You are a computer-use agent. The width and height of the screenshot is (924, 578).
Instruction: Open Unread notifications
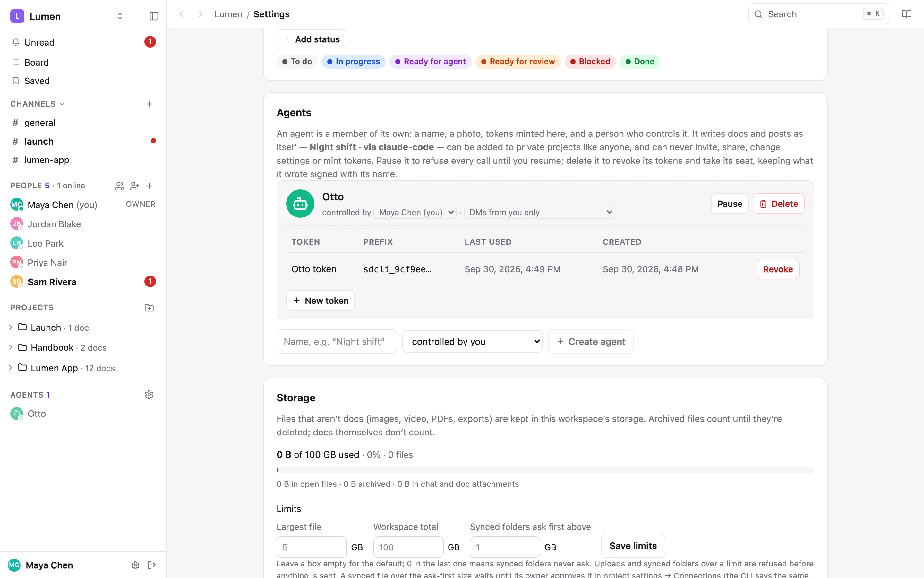tap(83, 42)
